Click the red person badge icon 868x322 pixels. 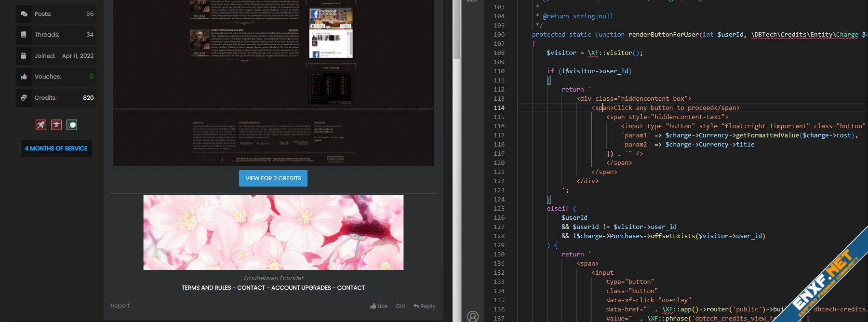(56, 125)
